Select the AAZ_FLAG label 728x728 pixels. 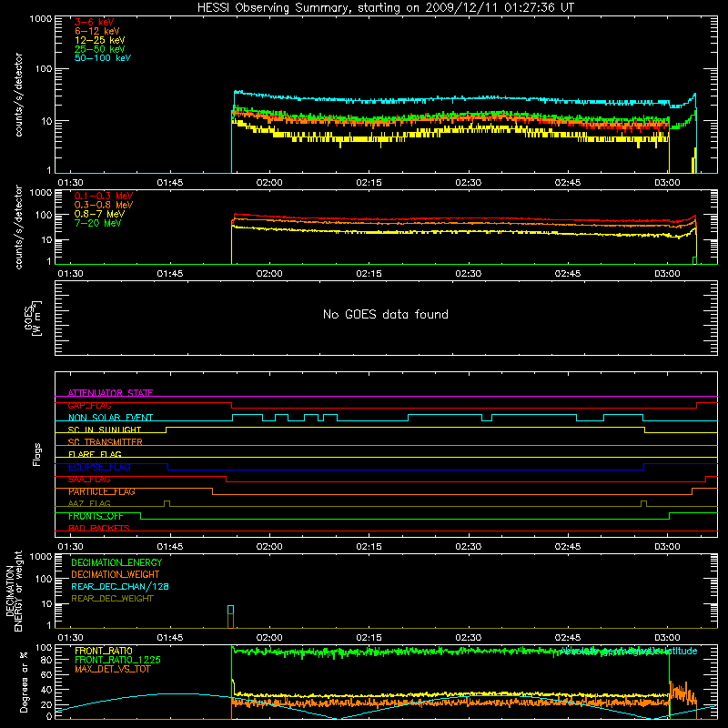pos(89,504)
